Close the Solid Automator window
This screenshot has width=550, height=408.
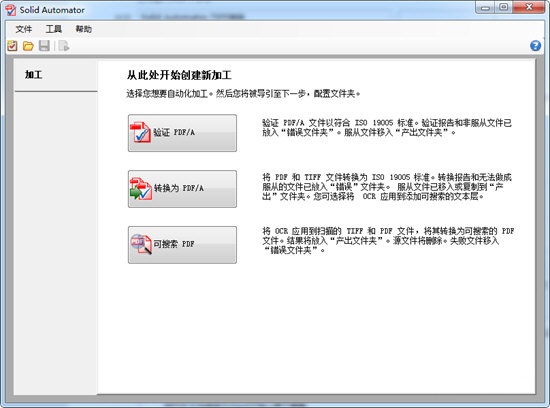point(529,7)
